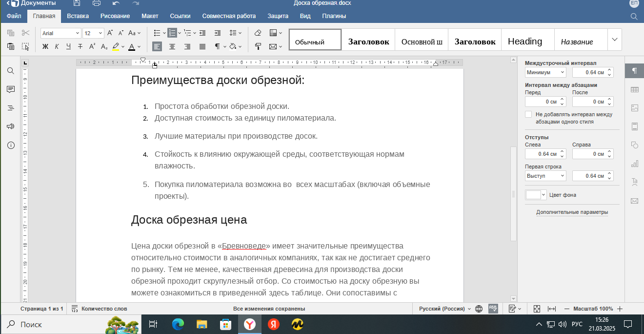
Task: Center align the paragraph text
Action: click(x=172, y=47)
